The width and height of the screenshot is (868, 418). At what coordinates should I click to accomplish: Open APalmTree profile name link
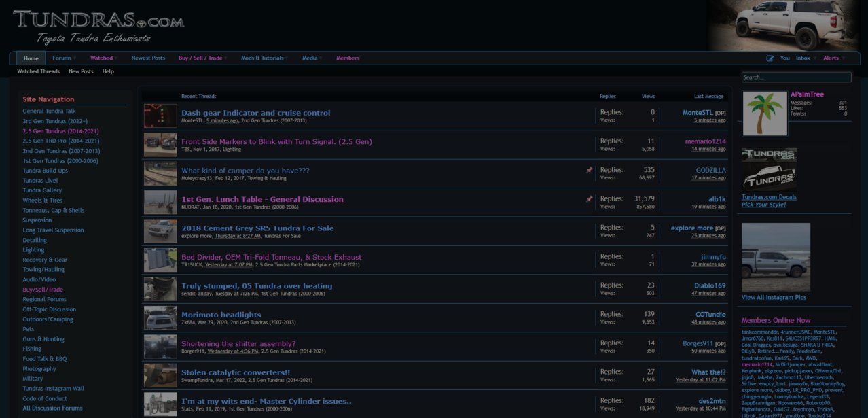click(x=807, y=94)
